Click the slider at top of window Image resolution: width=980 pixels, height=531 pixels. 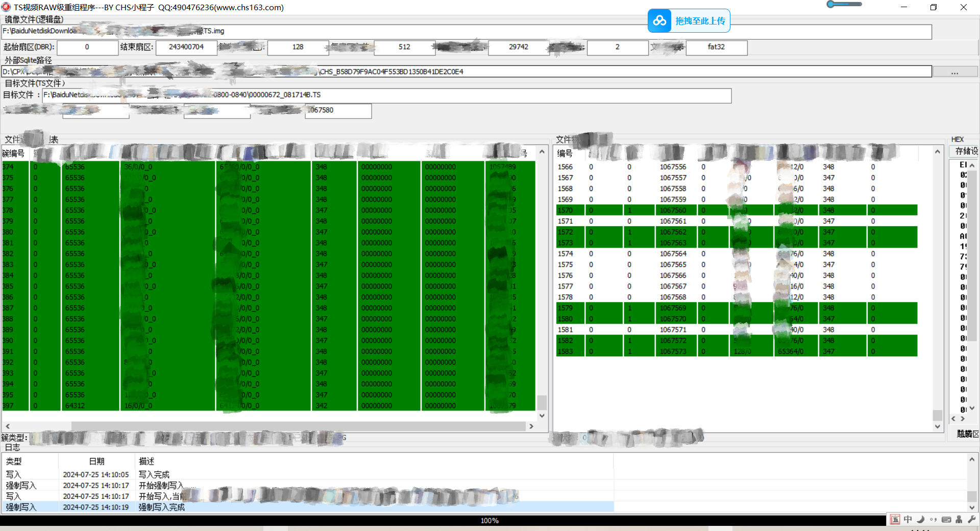point(844,4)
